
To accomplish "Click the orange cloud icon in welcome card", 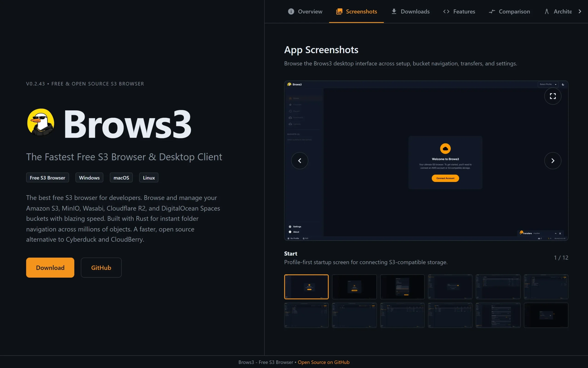I will click(445, 149).
